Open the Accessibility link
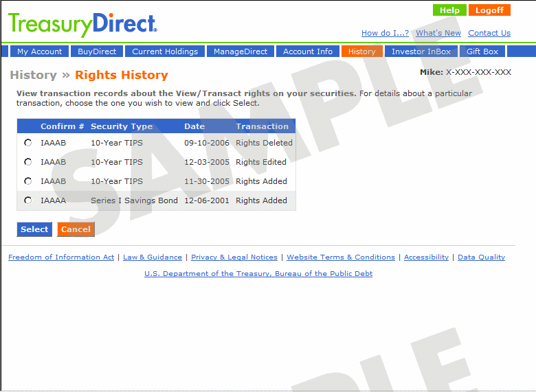 tap(426, 257)
